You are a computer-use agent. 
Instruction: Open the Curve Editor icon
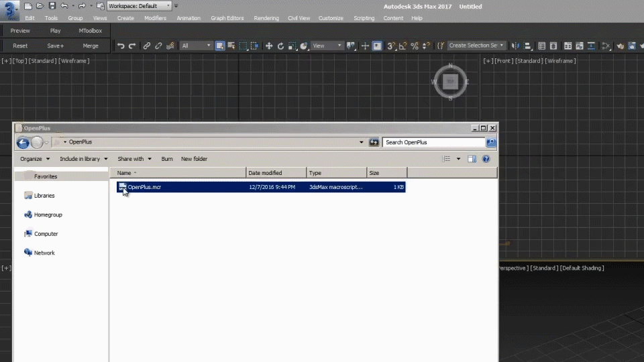click(579, 46)
